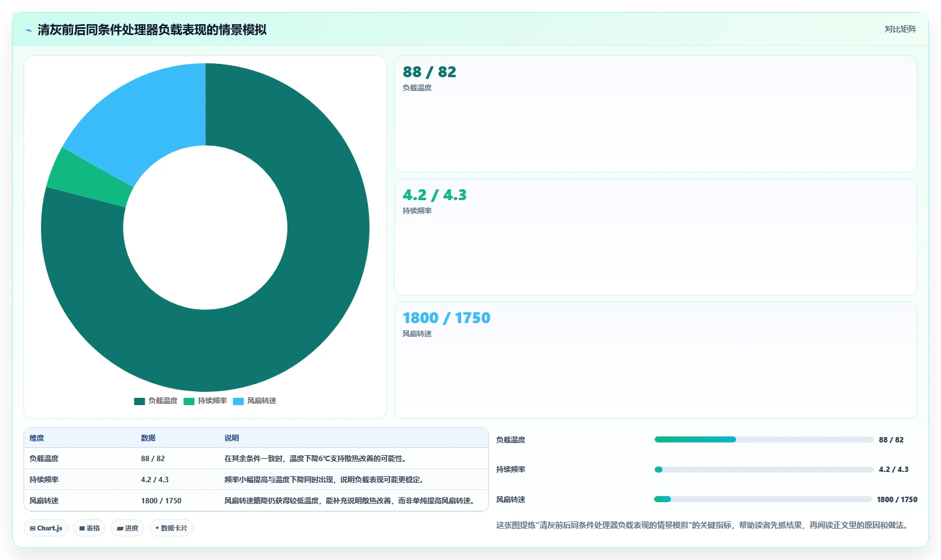Click the 说明 column header
The image size is (941, 560).
pyautogui.click(x=231, y=438)
